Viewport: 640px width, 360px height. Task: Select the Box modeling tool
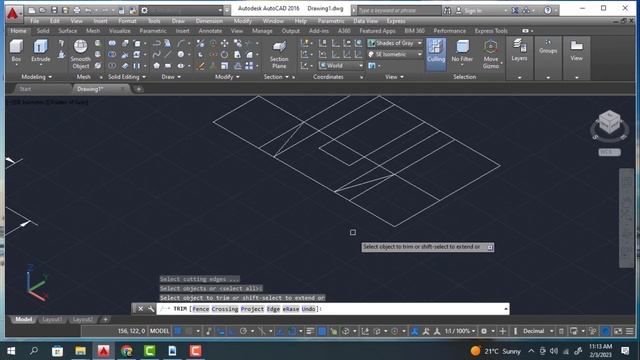coord(16,51)
